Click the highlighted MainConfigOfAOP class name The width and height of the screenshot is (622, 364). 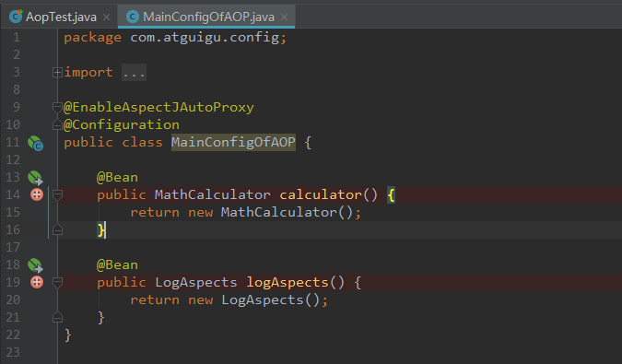[233, 142]
